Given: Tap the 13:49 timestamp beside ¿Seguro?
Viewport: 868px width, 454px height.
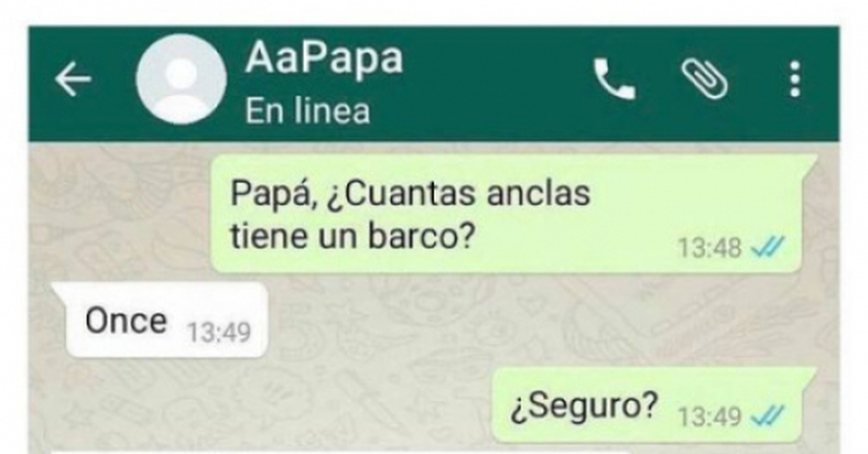Looking at the screenshot, I should click(x=710, y=417).
